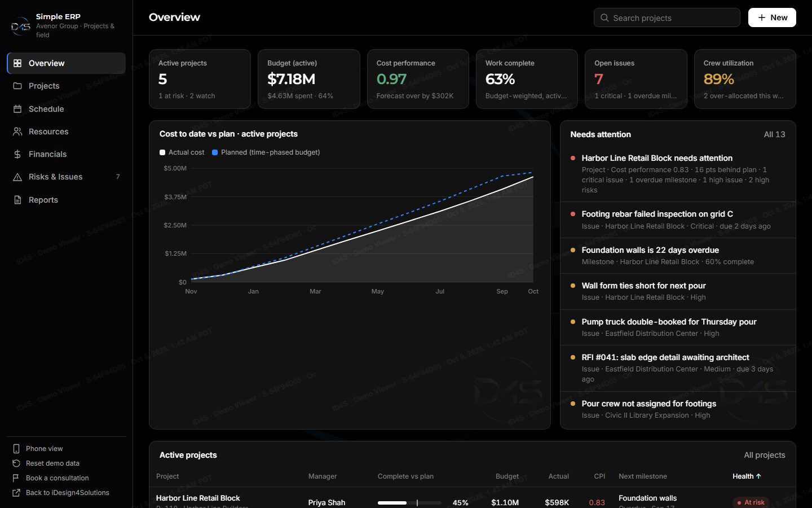812x508 pixels.
Task: Click the Reset demo data refresh icon
Action: [16, 463]
